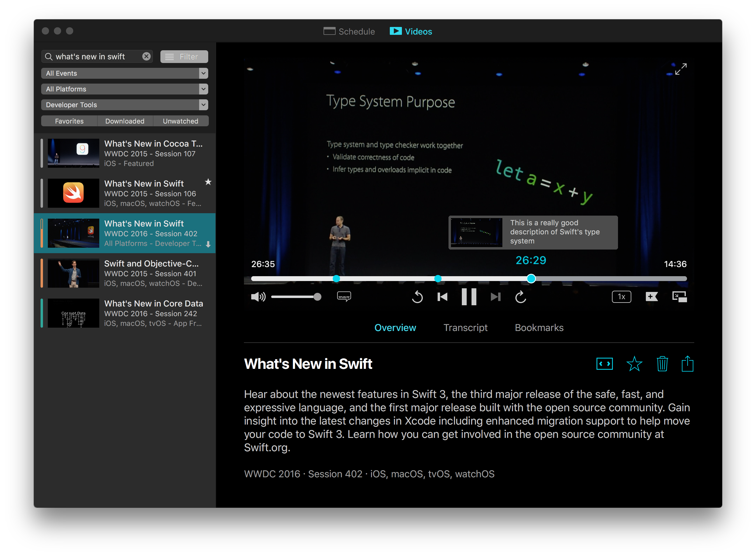Toggle subtitles caption icon
This screenshot has width=756, height=556.
[x=344, y=296]
